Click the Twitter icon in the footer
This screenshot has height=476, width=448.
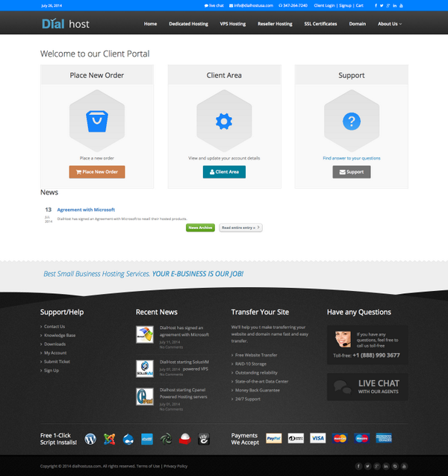click(x=367, y=466)
